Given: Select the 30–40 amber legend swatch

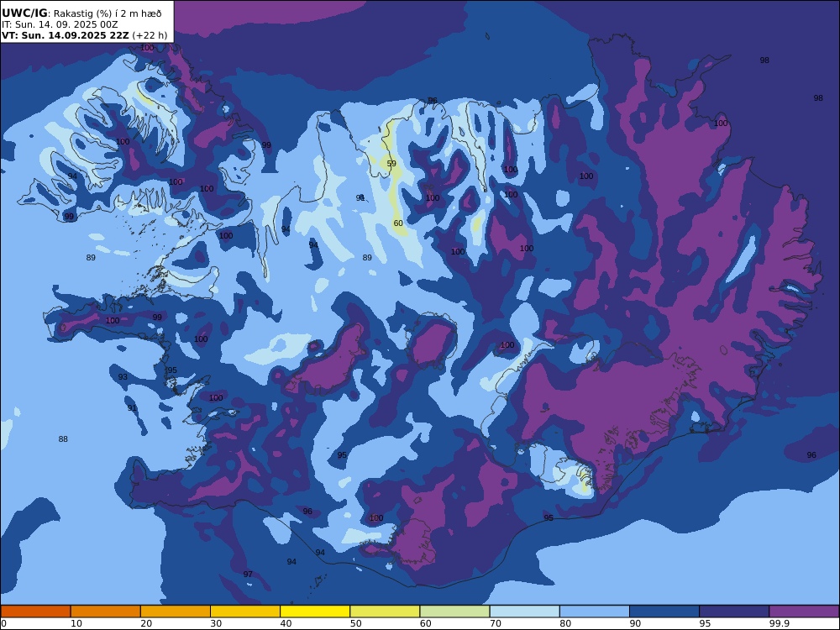Looking at the screenshot, I should [x=245, y=612].
